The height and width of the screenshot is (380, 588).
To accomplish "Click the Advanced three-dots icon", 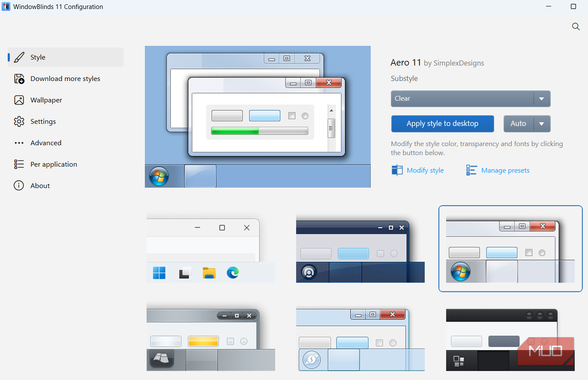I will pyautogui.click(x=19, y=143).
